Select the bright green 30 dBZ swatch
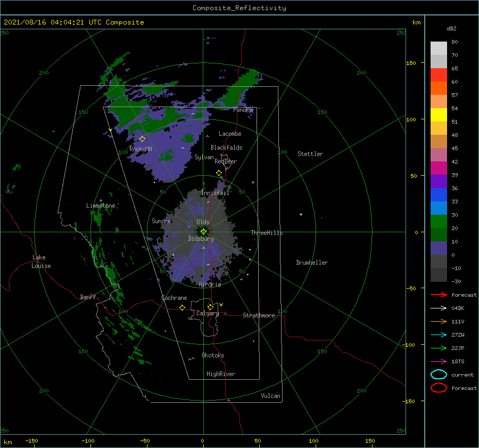 [439, 222]
